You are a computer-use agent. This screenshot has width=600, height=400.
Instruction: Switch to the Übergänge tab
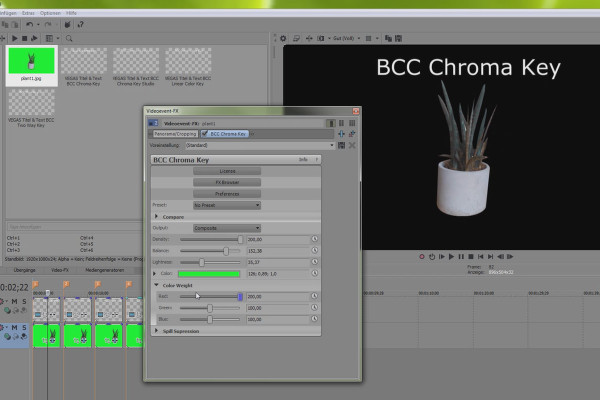pos(24,270)
